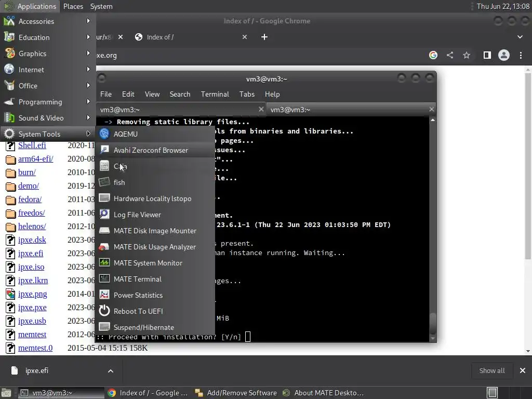Close Chrome downloads bar
Viewport: 532px width, 399px height.
(x=523, y=371)
